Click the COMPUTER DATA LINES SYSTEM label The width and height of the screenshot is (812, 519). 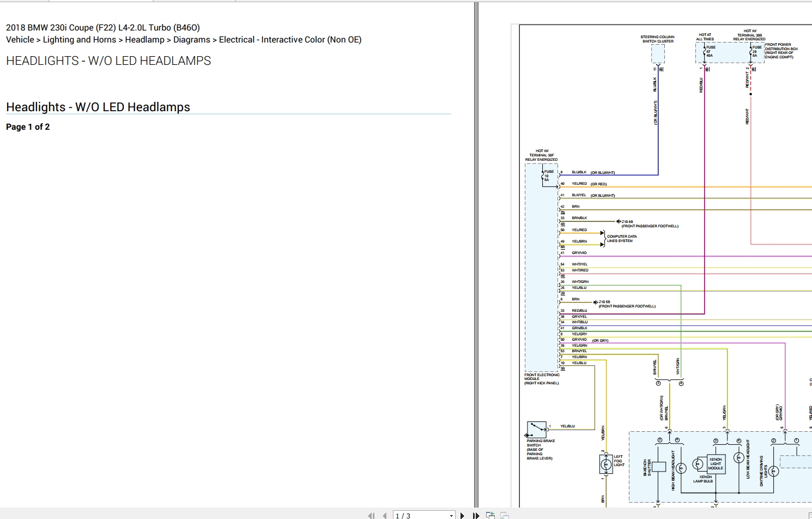click(622, 239)
